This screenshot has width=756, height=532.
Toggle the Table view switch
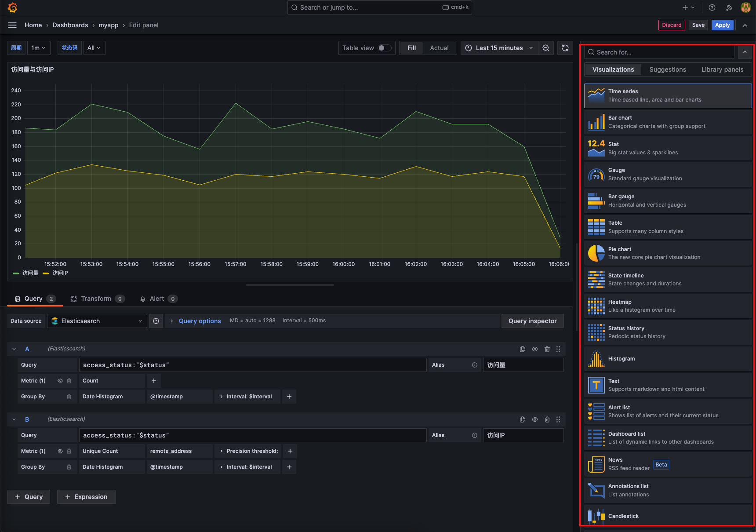click(384, 48)
